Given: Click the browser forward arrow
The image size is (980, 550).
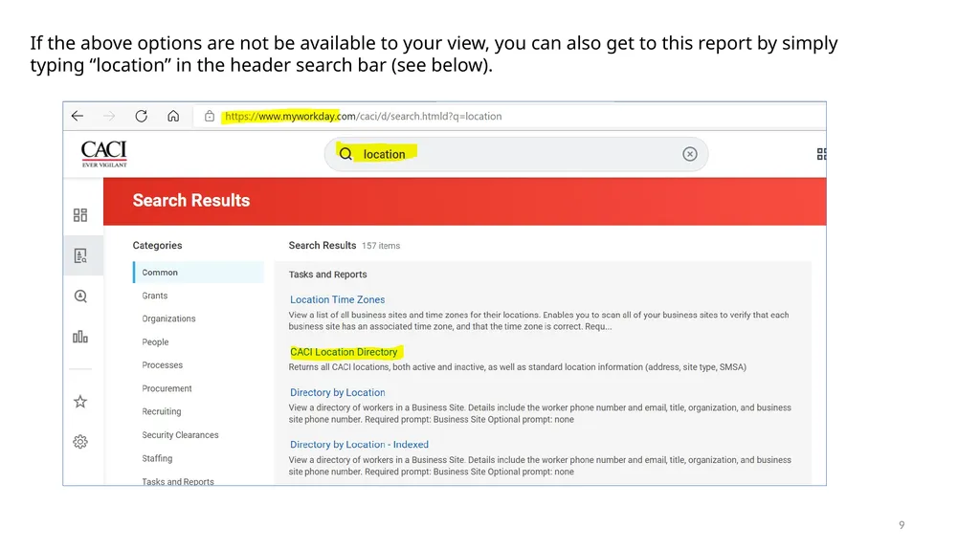Looking at the screenshot, I should pyautogui.click(x=109, y=117).
